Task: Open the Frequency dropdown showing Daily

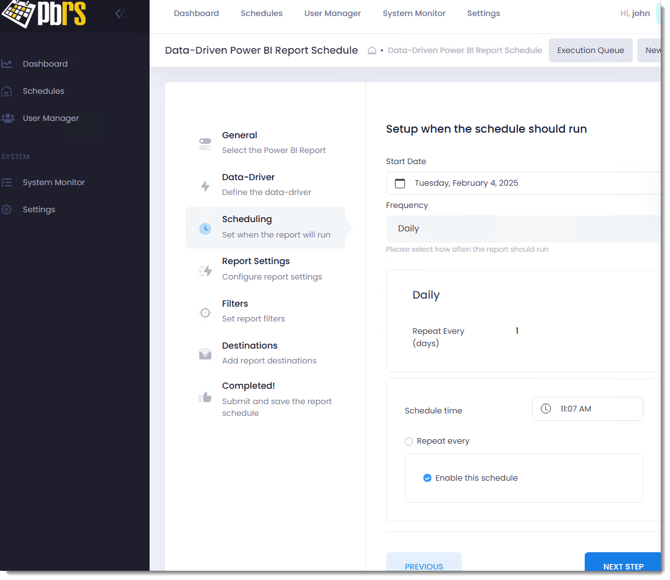Action: point(523,229)
